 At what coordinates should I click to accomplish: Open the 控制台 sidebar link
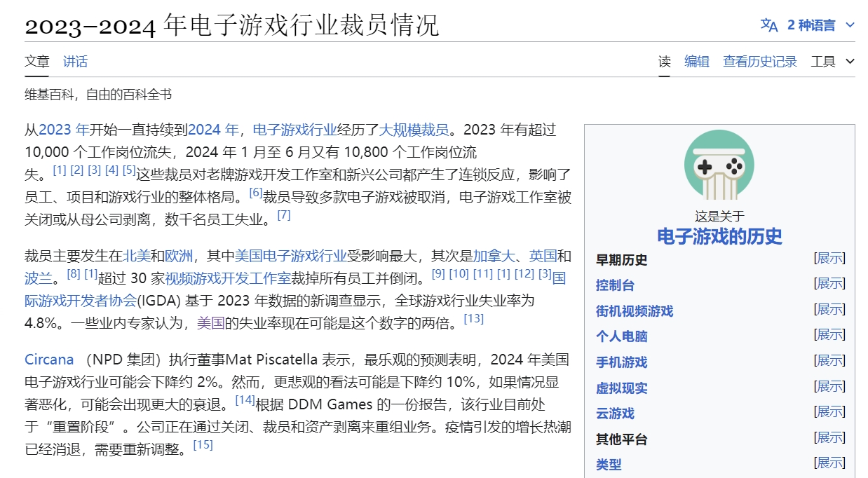pyautogui.click(x=615, y=285)
